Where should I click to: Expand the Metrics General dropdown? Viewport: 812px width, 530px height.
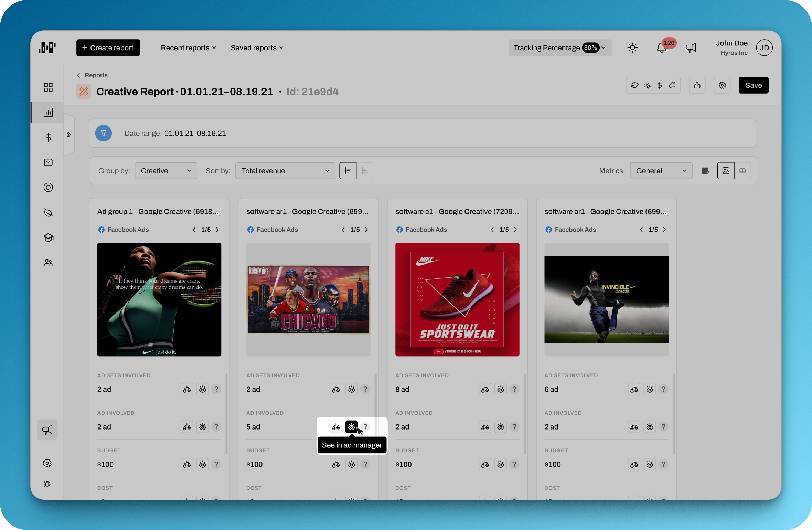click(661, 171)
